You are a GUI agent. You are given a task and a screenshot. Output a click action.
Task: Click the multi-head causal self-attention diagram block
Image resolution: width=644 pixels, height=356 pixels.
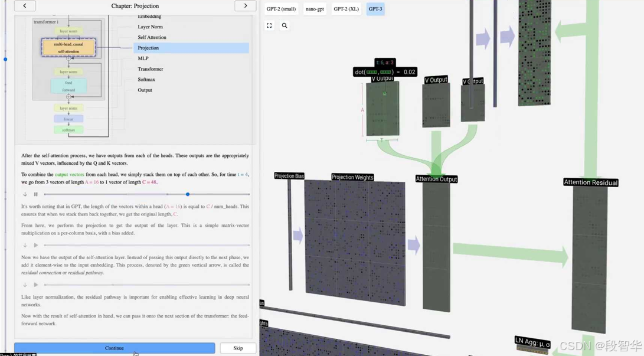coord(68,48)
